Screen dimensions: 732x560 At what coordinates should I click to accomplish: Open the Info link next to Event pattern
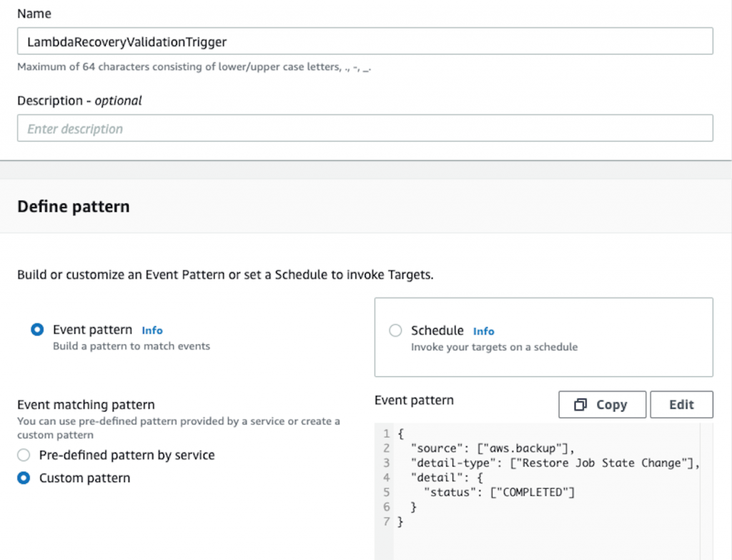pos(152,330)
